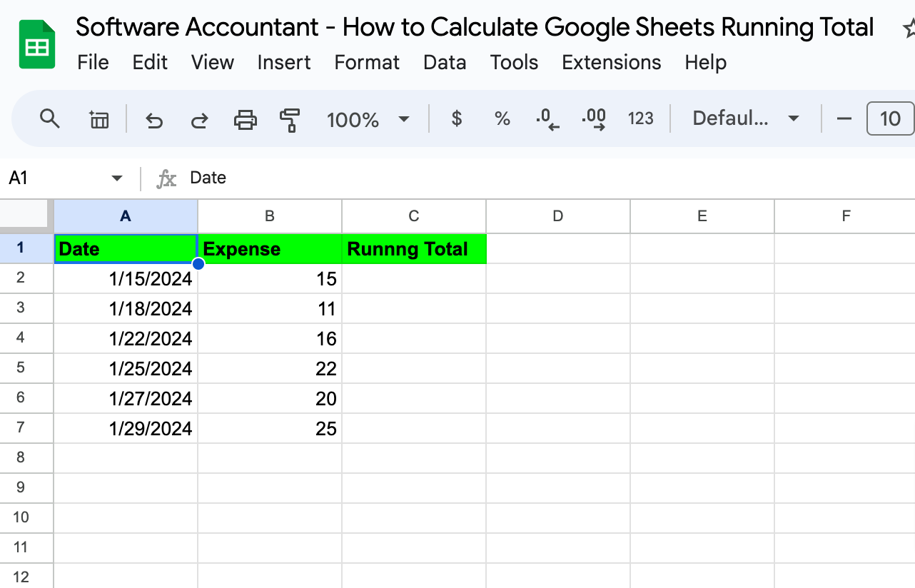Viewport: 915px width, 588px height.
Task: Open the View menu
Action: pyautogui.click(x=213, y=63)
